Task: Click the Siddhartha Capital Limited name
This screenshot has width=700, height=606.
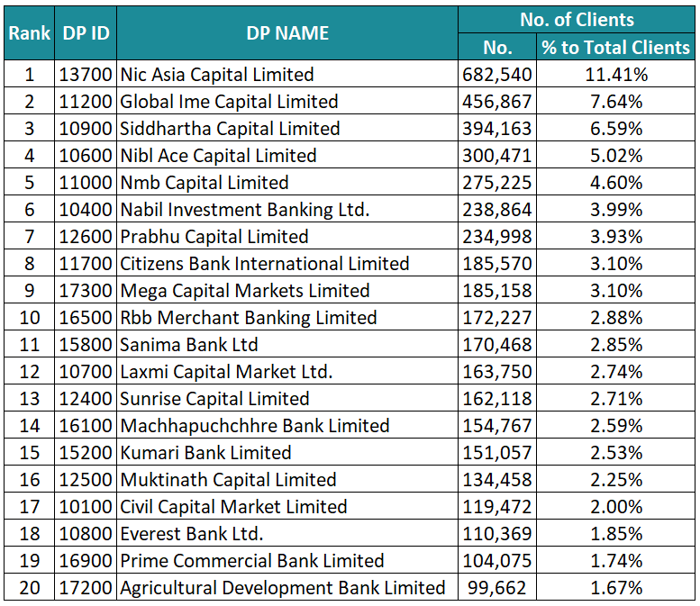Action: coord(230,129)
